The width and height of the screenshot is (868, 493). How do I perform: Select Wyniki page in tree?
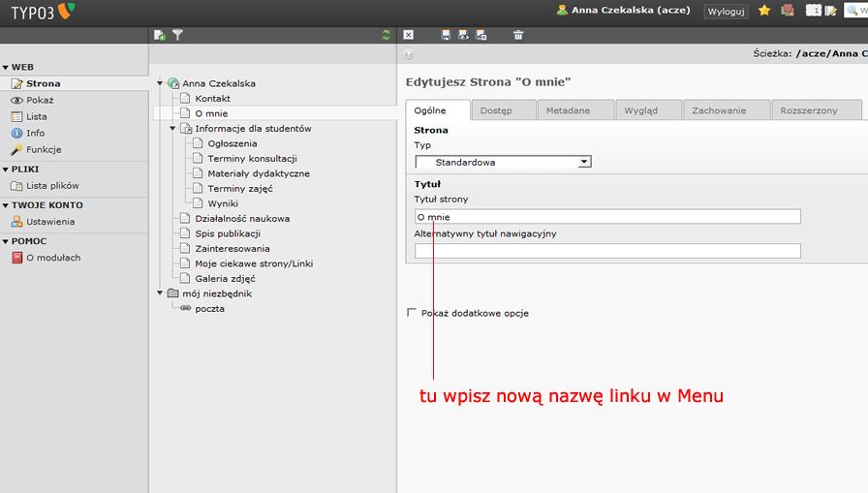[223, 203]
